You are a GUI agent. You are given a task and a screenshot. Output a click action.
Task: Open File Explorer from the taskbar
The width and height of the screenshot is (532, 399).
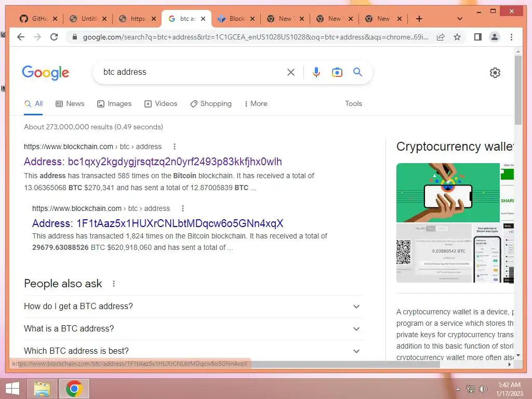tap(43, 389)
